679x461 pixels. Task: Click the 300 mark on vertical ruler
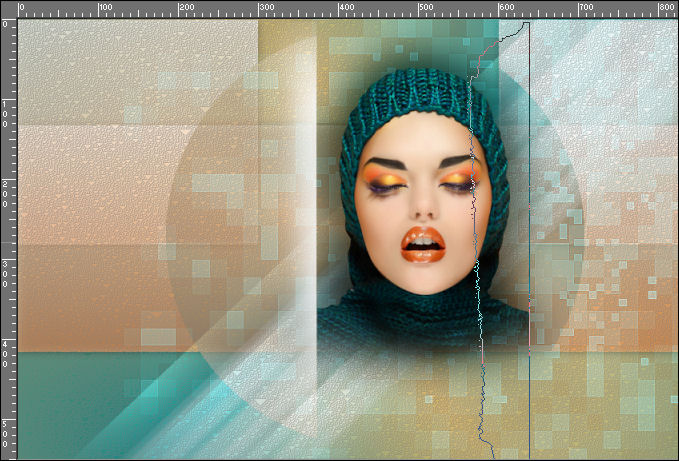tap(5, 274)
